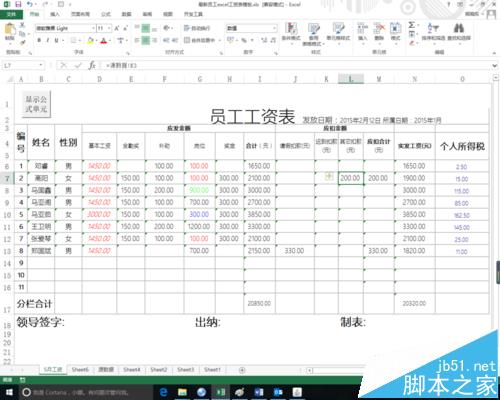Viewport: 500px width, 400px height.
Task: Click the Clear eraser icon
Action: point(412,43)
